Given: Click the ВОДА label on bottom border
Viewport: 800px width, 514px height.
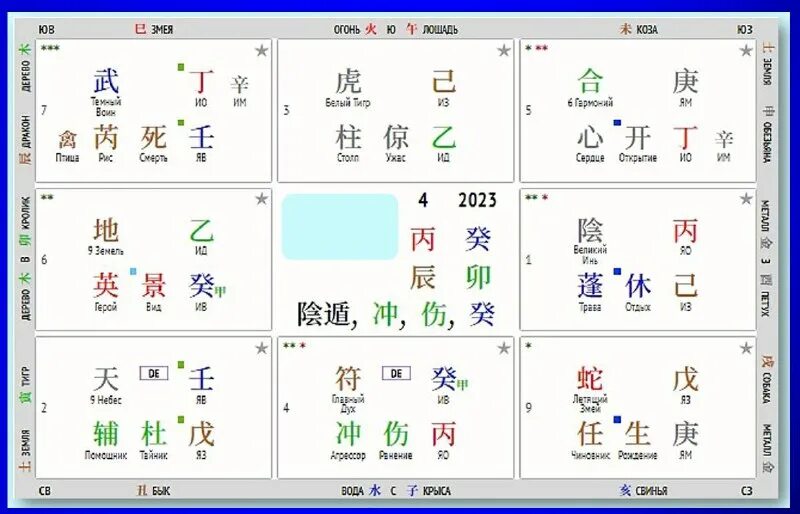Looking at the screenshot, I should [x=352, y=491].
